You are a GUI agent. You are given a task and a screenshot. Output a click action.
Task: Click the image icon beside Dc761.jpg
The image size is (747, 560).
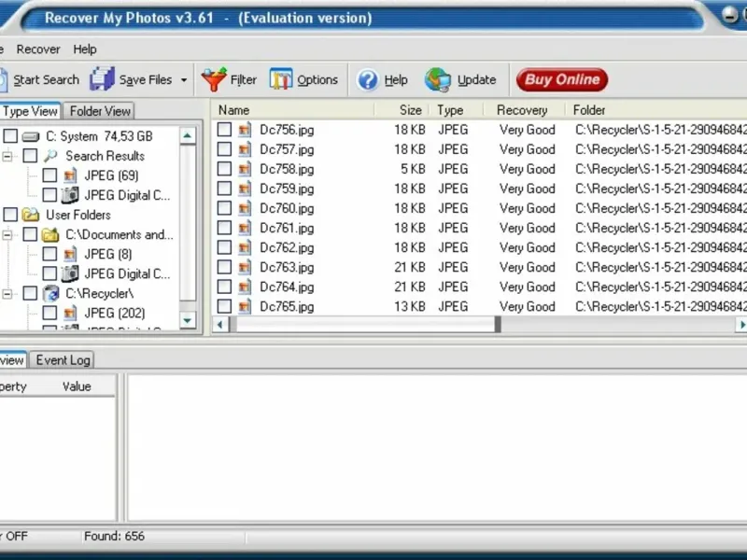click(x=245, y=228)
